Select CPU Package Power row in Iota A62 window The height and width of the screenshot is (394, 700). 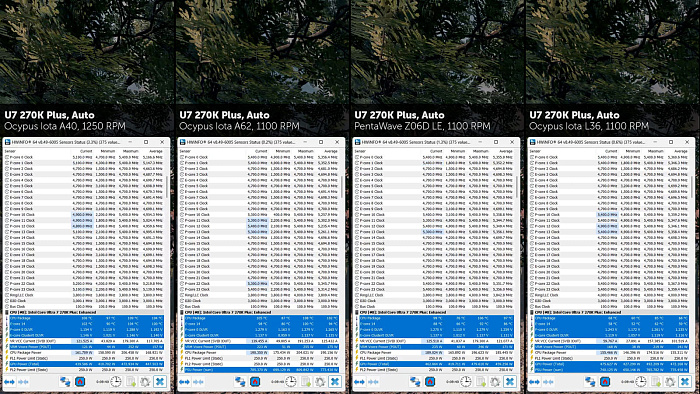pos(259,353)
